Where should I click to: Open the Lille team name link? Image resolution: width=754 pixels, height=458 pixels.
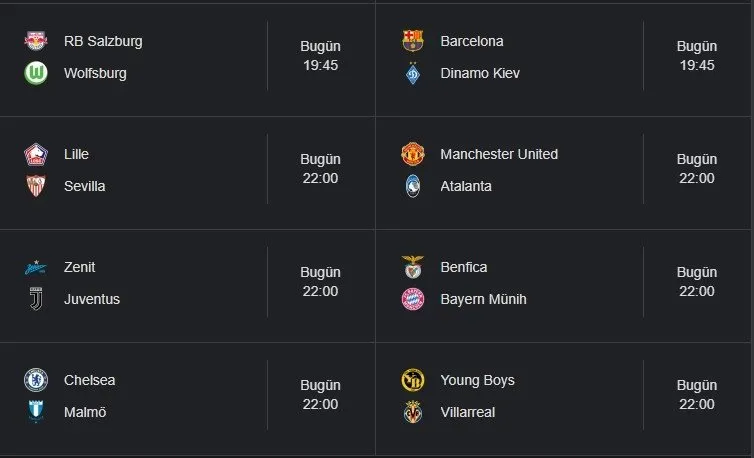tap(76, 154)
